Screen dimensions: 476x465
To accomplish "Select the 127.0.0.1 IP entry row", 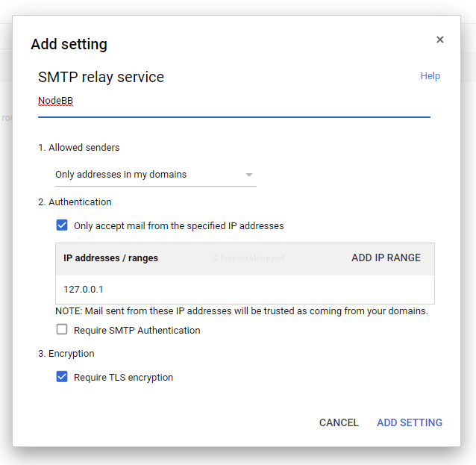I will click(x=245, y=289).
